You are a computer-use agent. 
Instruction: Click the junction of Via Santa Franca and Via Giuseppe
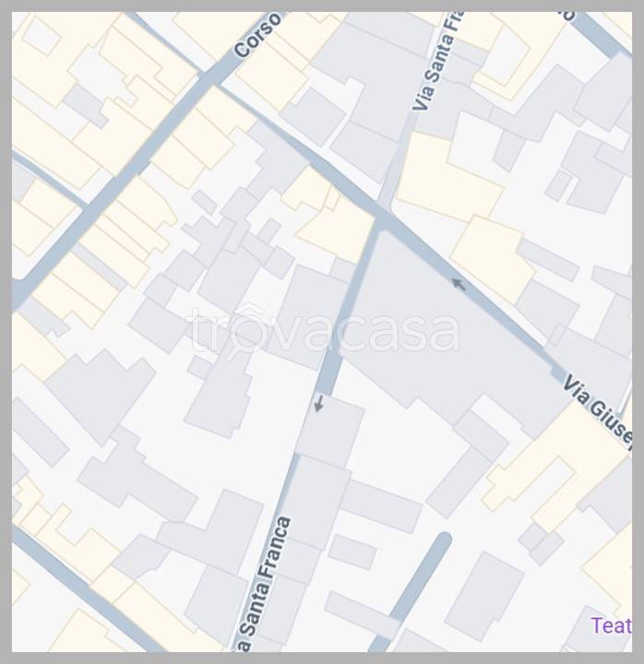click(x=384, y=219)
